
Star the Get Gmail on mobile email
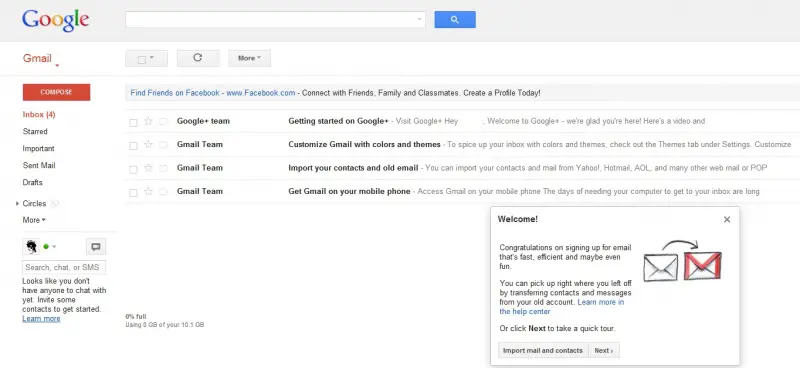tap(148, 191)
